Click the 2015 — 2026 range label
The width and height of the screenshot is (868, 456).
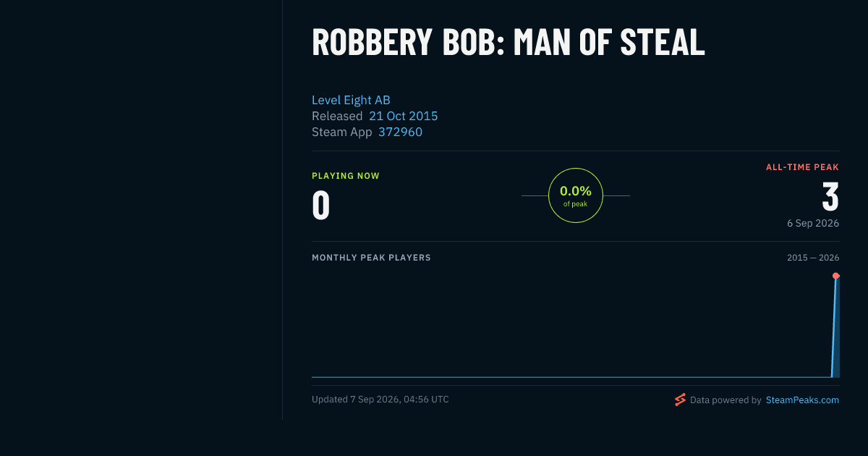(x=813, y=258)
